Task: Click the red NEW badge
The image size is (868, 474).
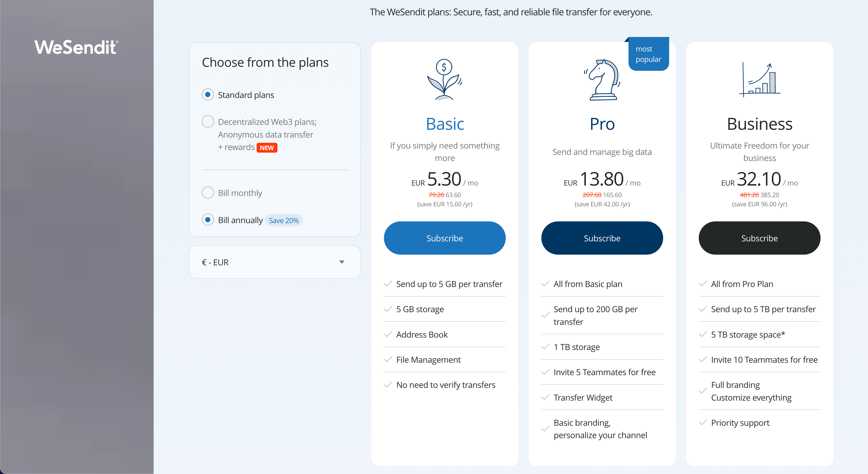Action: pos(267,148)
